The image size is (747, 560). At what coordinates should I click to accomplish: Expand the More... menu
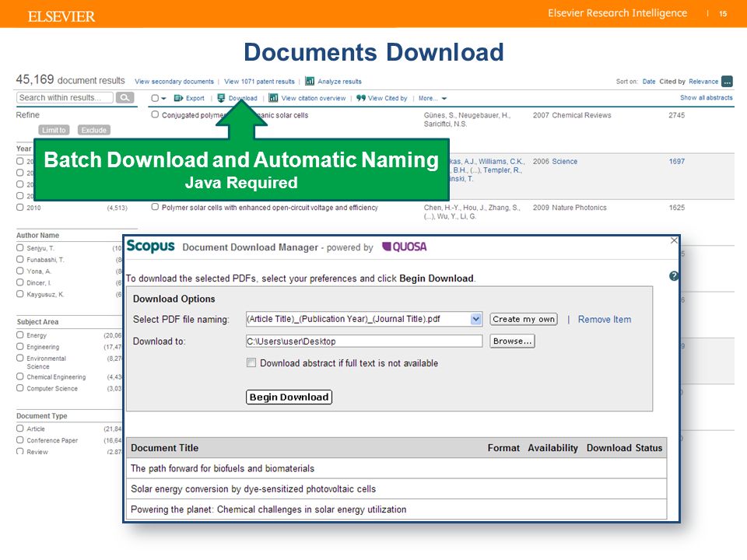point(433,98)
